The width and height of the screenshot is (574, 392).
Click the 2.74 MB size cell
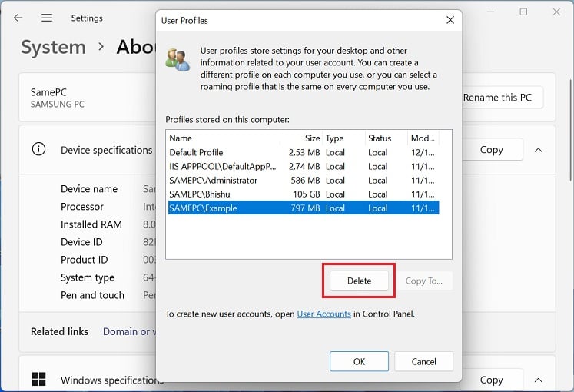click(304, 166)
